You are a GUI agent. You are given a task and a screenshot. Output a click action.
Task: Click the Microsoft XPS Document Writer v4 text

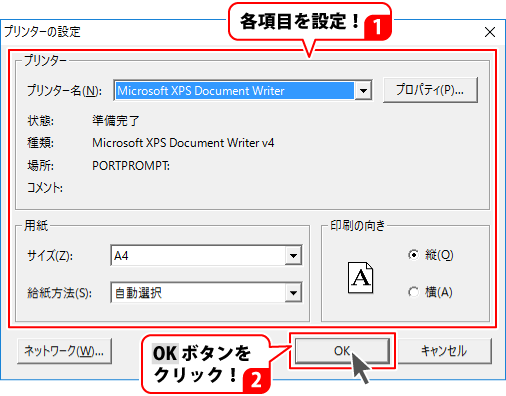[x=183, y=143]
